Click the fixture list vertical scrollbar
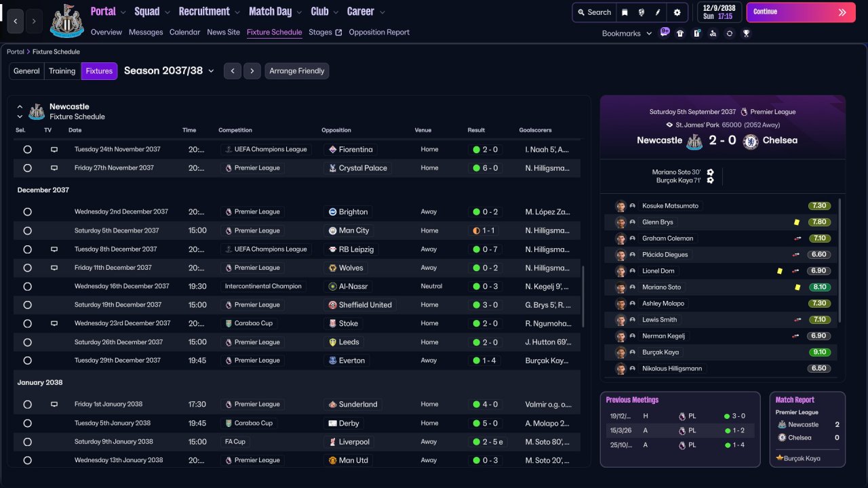Image resolution: width=868 pixels, height=488 pixels. click(583, 296)
